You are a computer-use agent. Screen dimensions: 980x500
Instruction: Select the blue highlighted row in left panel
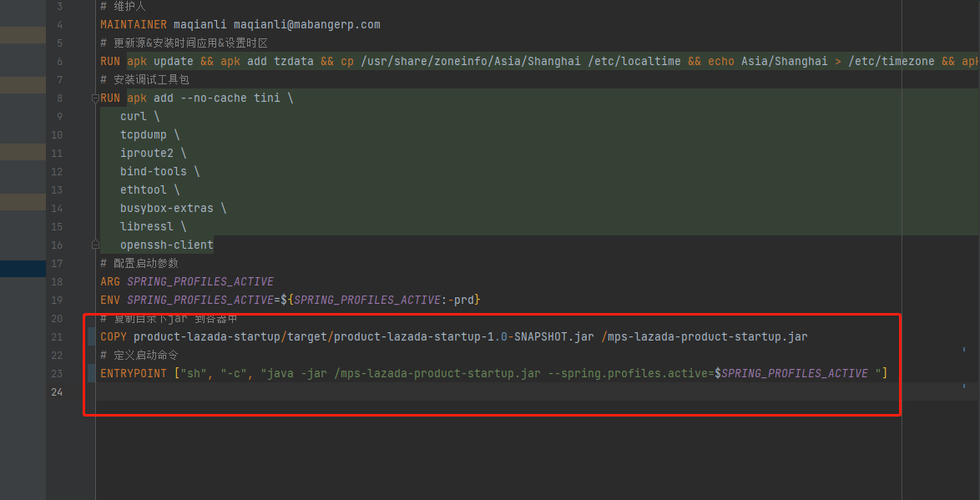click(x=23, y=268)
